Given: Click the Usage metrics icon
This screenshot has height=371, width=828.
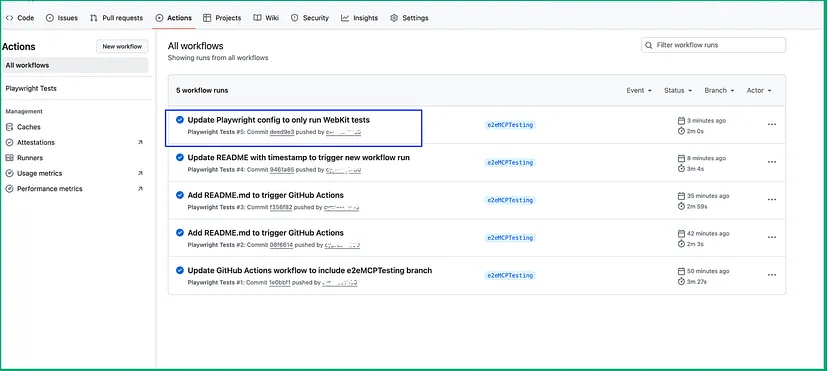Looking at the screenshot, I should click(x=9, y=173).
